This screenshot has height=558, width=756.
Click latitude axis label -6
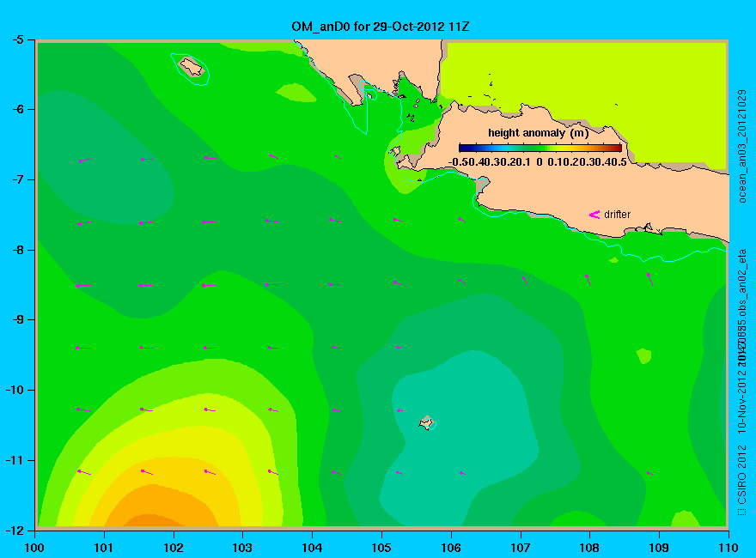point(17,109)
